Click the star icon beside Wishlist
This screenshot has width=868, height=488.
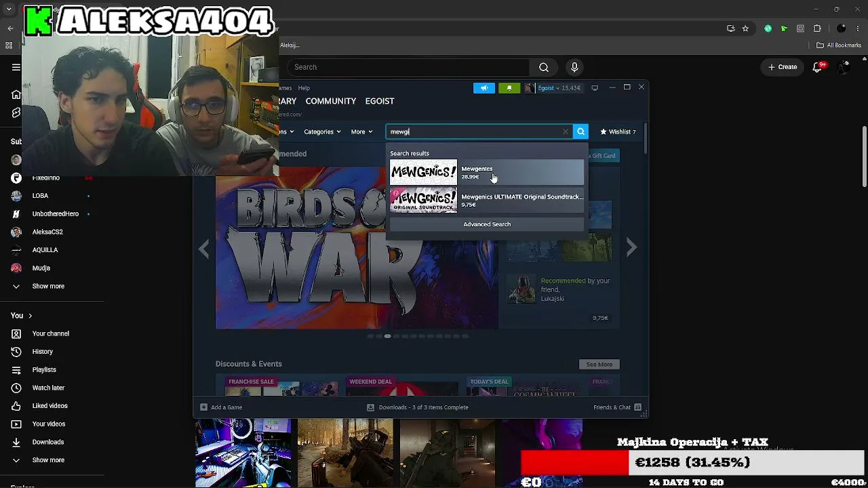click(x=604, y=131)
